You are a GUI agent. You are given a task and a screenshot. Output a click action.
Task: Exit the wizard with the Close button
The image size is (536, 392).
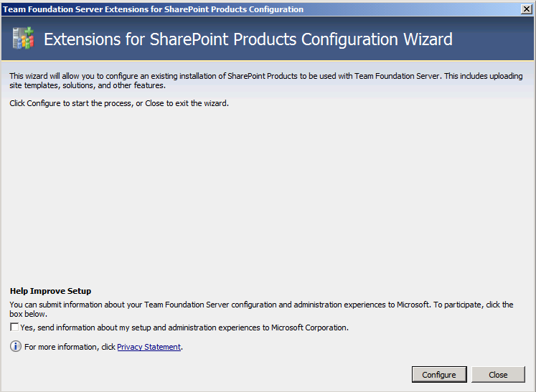point(498,375)
